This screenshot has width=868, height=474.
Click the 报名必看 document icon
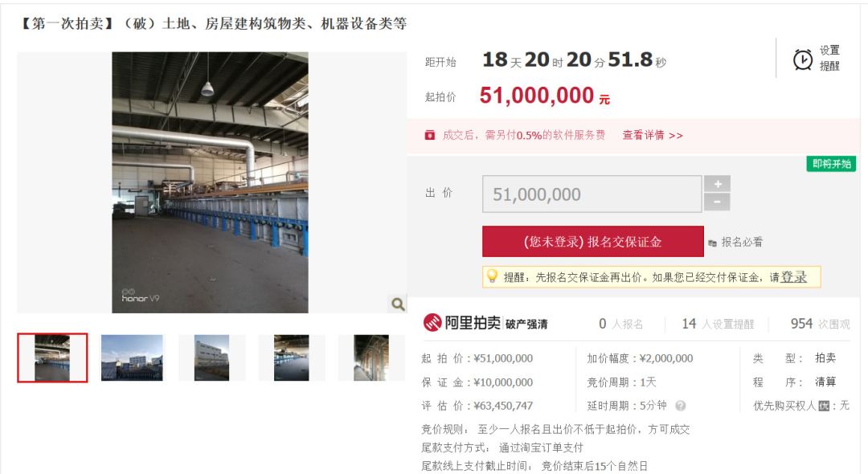click(x=712, y=243)
